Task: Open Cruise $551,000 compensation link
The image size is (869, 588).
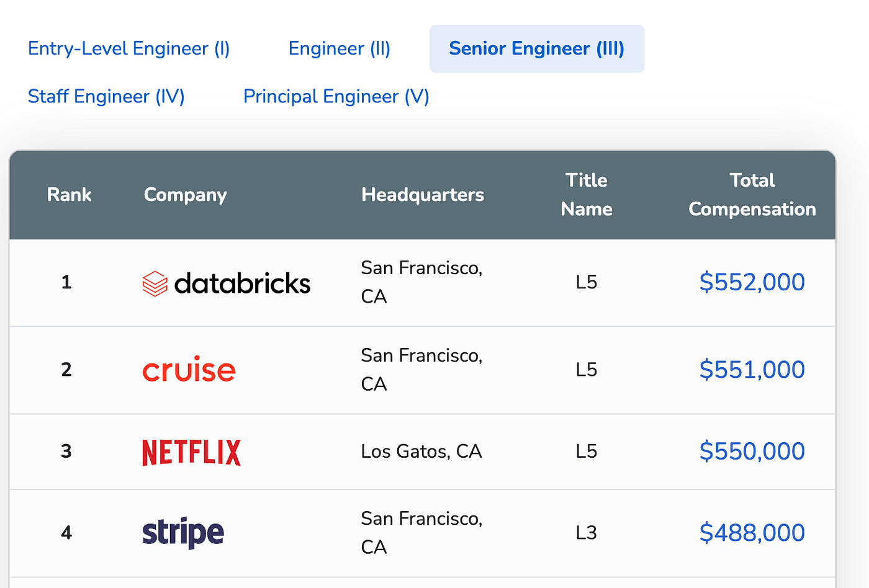Action: [x=752, y=370]
